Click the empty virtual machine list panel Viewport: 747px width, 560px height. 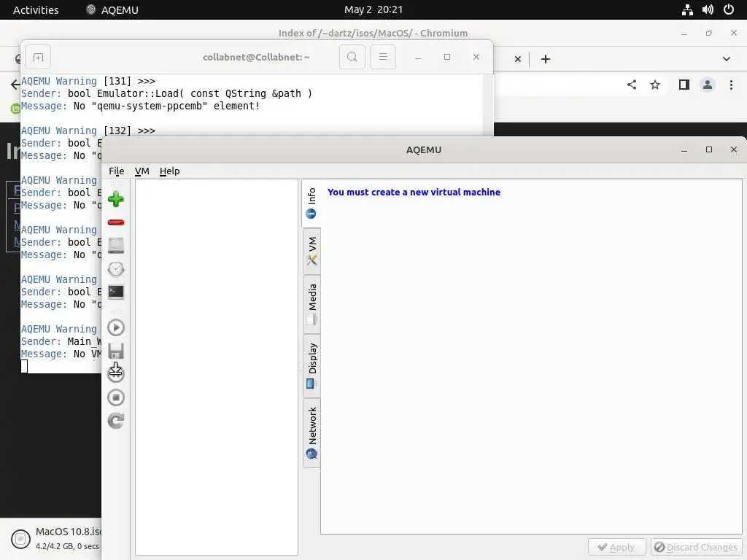coord(216,367)
